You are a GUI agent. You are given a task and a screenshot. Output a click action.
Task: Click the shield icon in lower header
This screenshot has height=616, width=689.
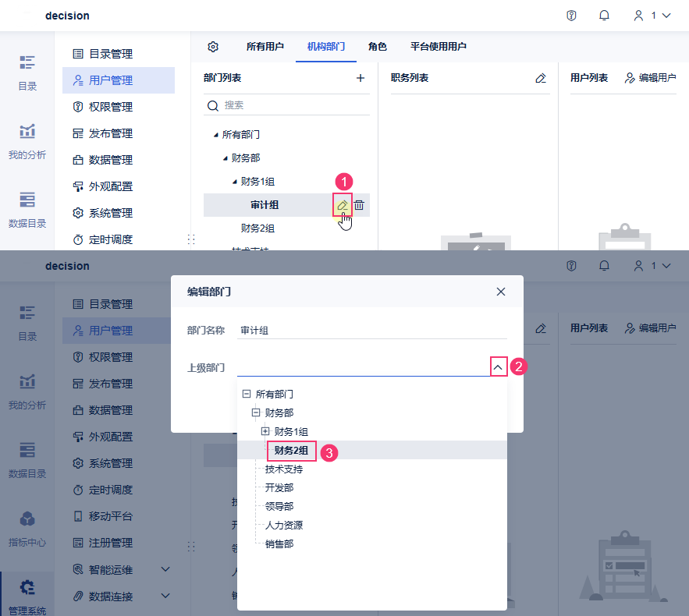(x=571, y=266)
